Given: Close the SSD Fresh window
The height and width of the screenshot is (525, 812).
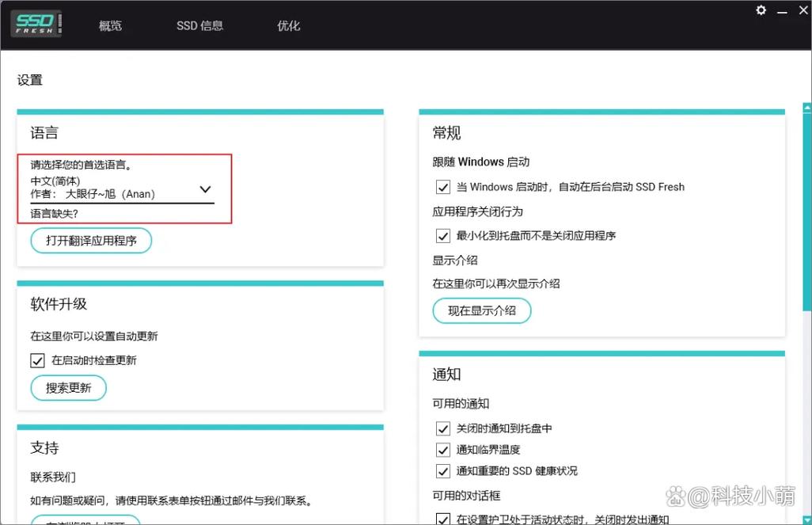Looking at the screenshot, I should 804,10.
